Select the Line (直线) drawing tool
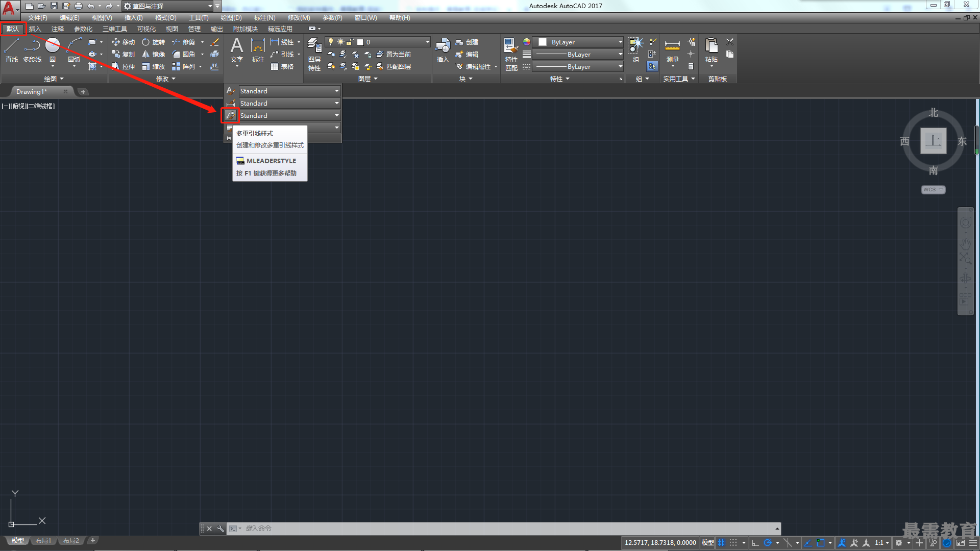Viewport: 980px width, 551px height. coord(12,50)
